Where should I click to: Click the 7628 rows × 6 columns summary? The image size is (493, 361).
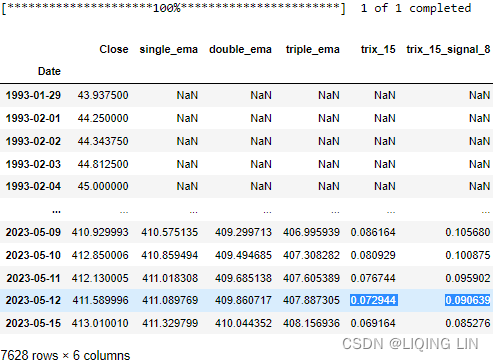coord(65,355)
